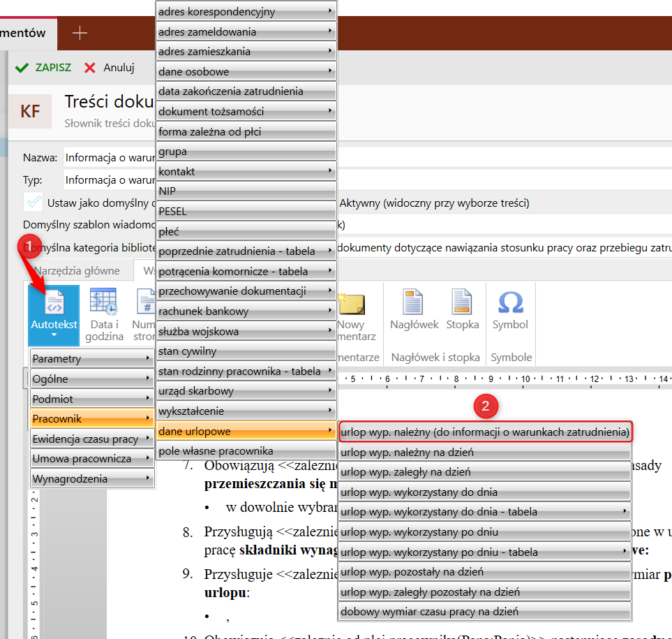Viewport: 672px width, 639px height.
Task: Choose forma zależna od płci
Action: pos(246,132)
